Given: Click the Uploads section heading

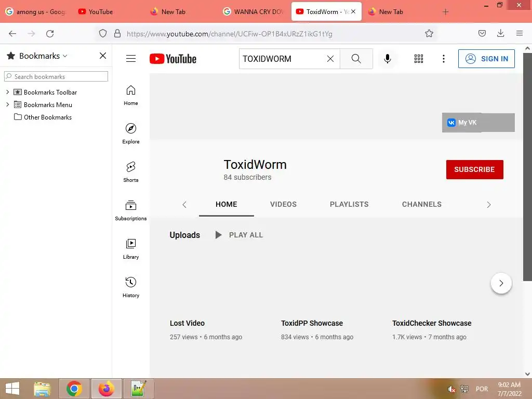Looking at the screenshot, I should coord(184,235).
